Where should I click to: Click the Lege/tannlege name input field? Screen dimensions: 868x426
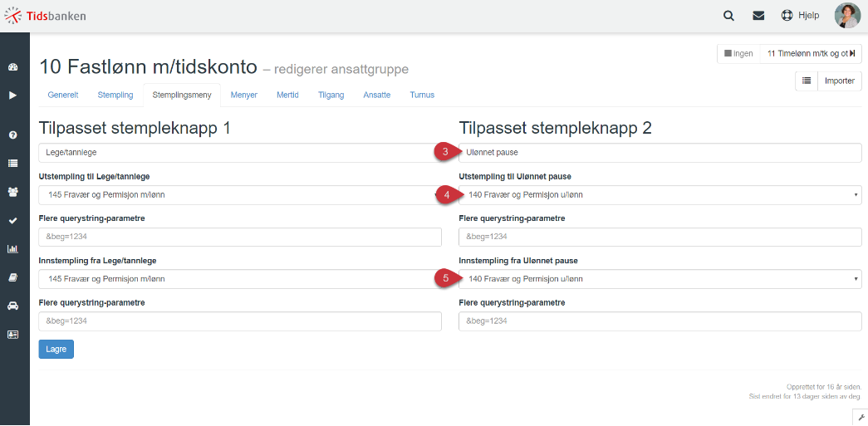pyautogui.click(x=240, y=153)
